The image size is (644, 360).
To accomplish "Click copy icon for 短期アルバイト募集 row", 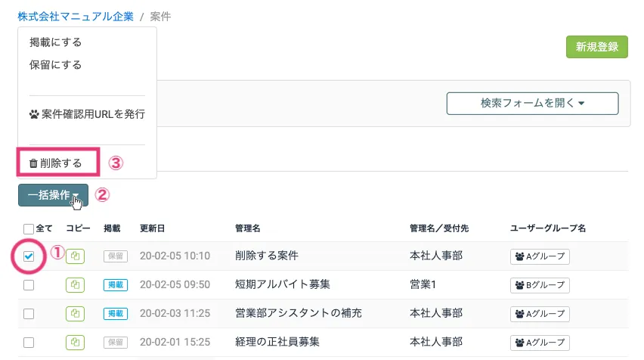I will [75, 285].
